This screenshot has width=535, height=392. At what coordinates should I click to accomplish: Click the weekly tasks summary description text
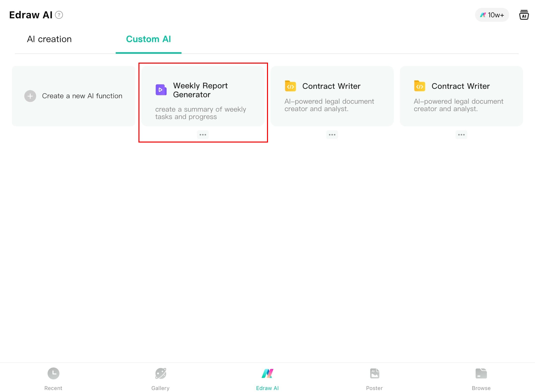[x=200, y=113]
